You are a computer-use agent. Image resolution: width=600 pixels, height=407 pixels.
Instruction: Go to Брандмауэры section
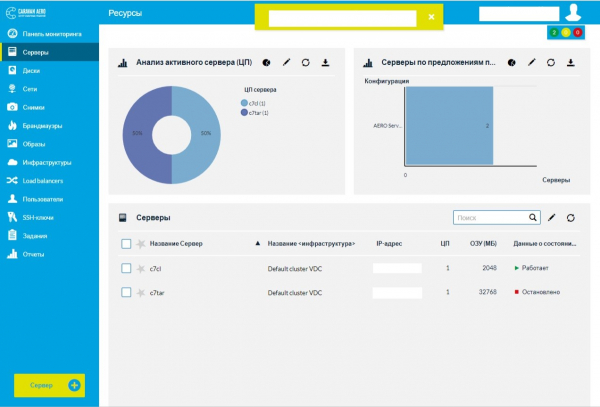pos(42,126)
